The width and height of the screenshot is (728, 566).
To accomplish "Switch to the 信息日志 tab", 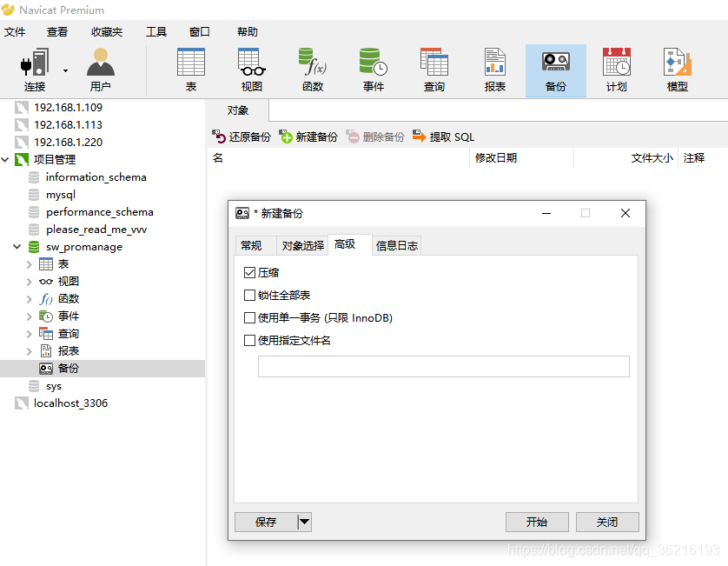I will [396, 245].
